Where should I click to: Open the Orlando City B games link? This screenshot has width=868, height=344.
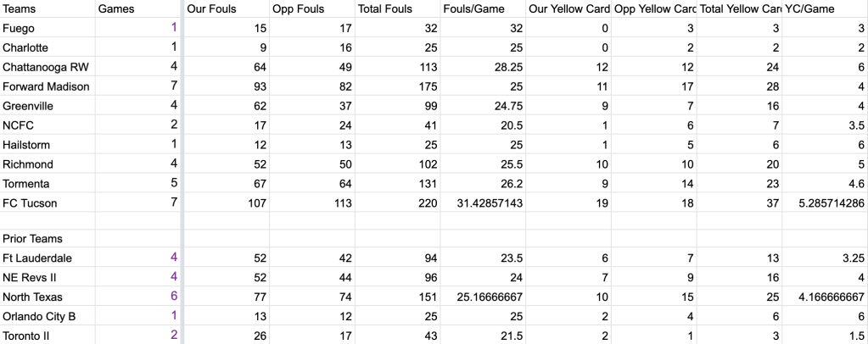tap(174, 316)
